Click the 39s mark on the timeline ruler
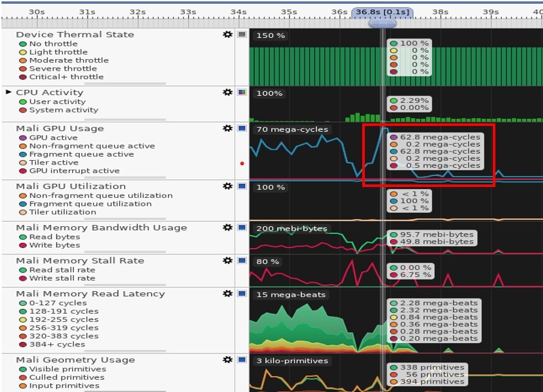This screenshot has height=392, width=543. [491, 12]
